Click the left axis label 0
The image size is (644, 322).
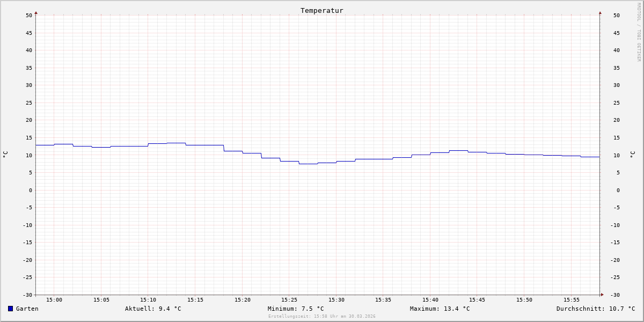[31, 190]
